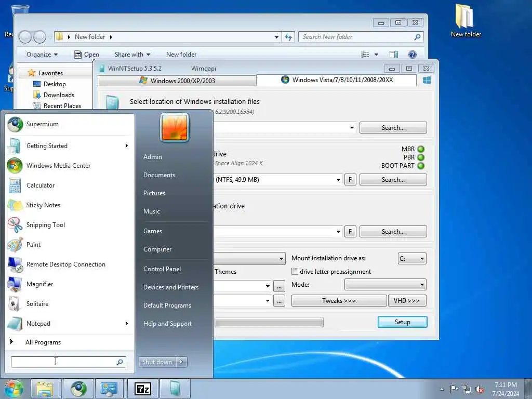The width and height of the screenshot is (532, 399).
Task: Open Supermium from the Start menu list
Action: point(70,124)
